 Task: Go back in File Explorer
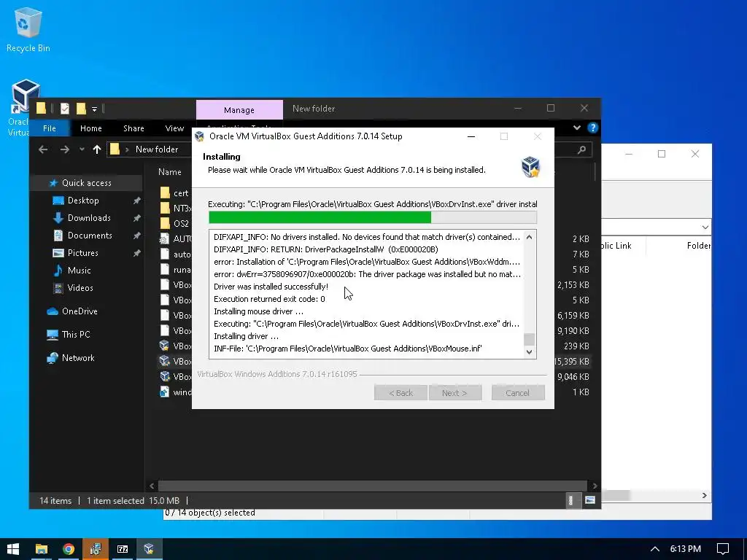[43, 149]
